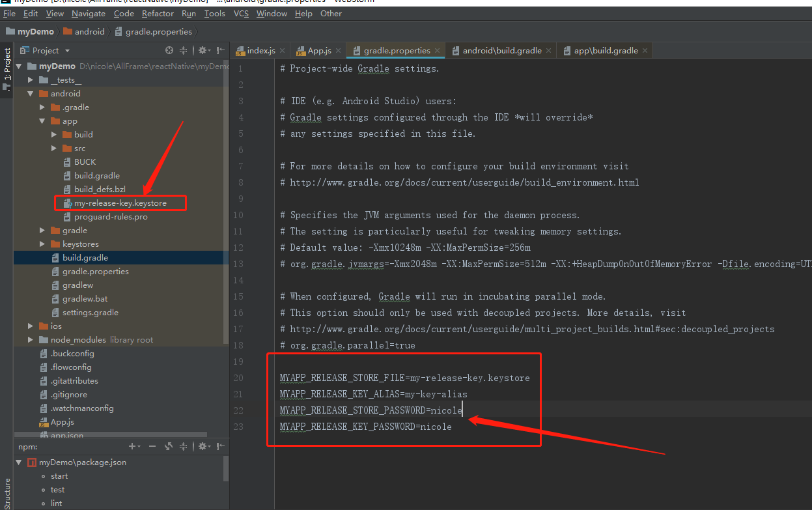Select BUCK file in tree
This screenshot has width=812, height=510.
click(85, 162)
